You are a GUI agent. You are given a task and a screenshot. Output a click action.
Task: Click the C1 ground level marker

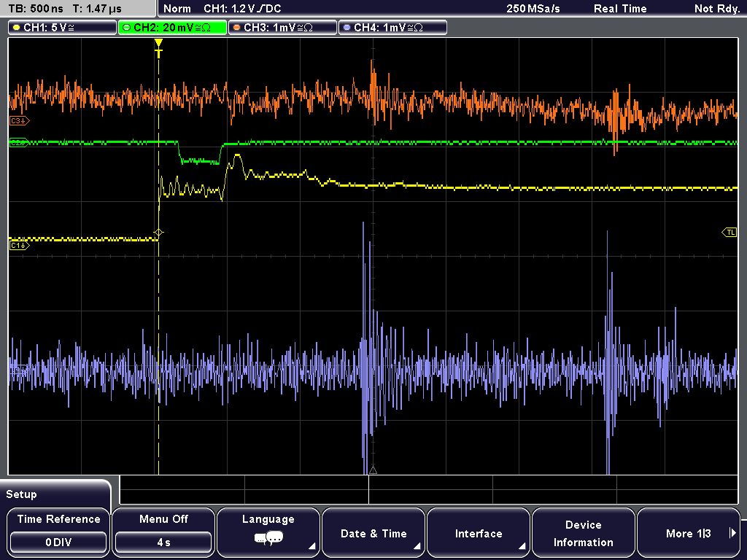click(x=19, y=246)
